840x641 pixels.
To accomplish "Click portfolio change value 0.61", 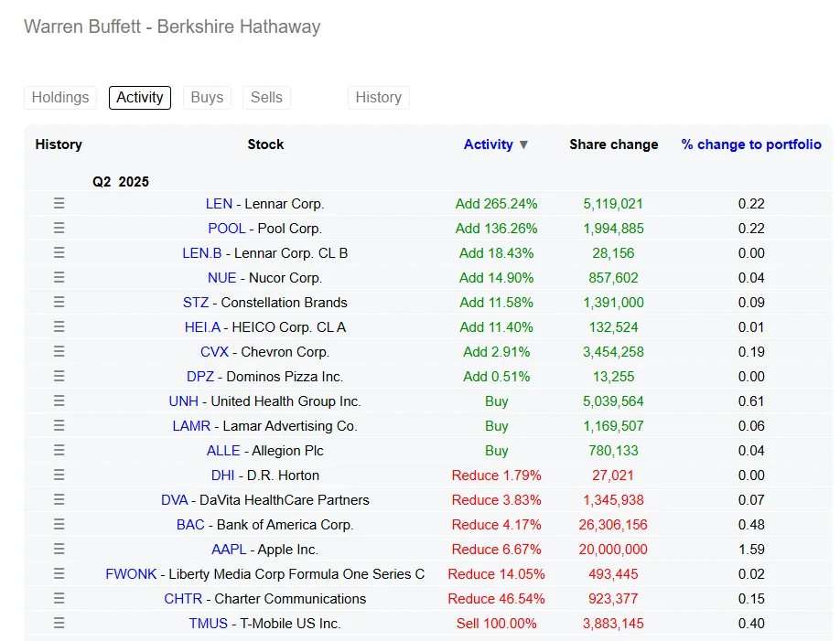I will pos(751,401).
